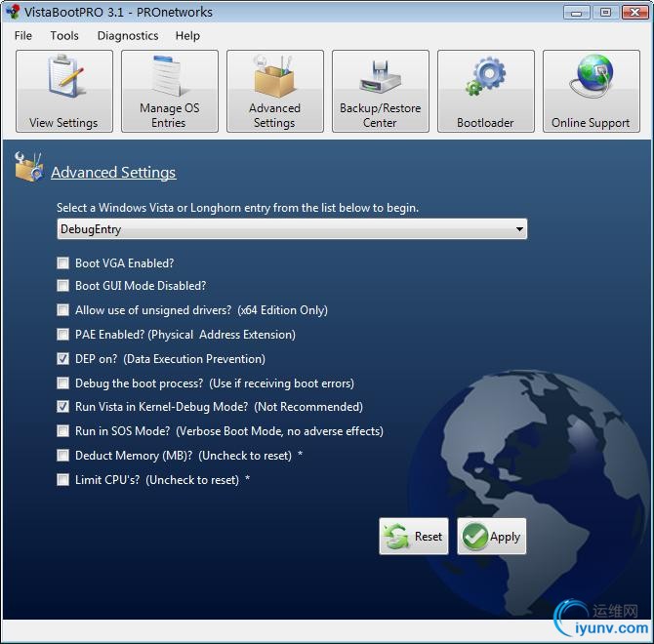Click Advanced Settings underlined heading
654x644 pixels.
[x=113, y=172]
